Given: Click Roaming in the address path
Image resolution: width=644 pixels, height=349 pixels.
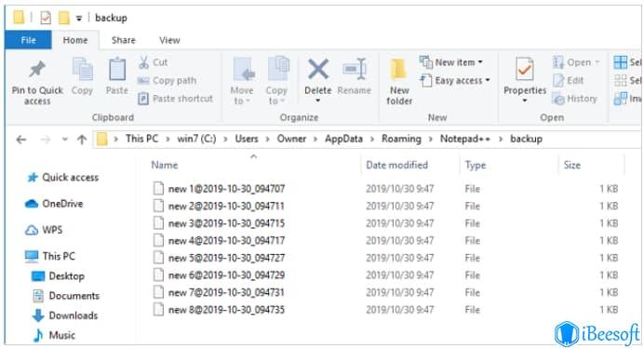Looking at the screenshot, I should [401, 139].
